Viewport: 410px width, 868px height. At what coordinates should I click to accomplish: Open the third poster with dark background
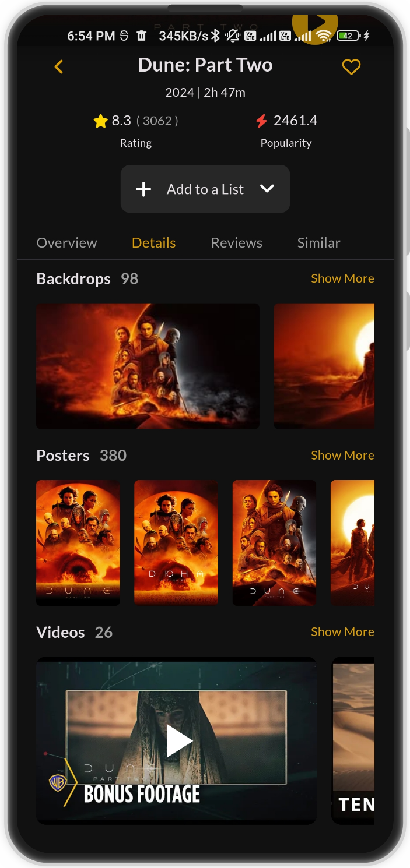pyautogui.click(x=274, y=543)
